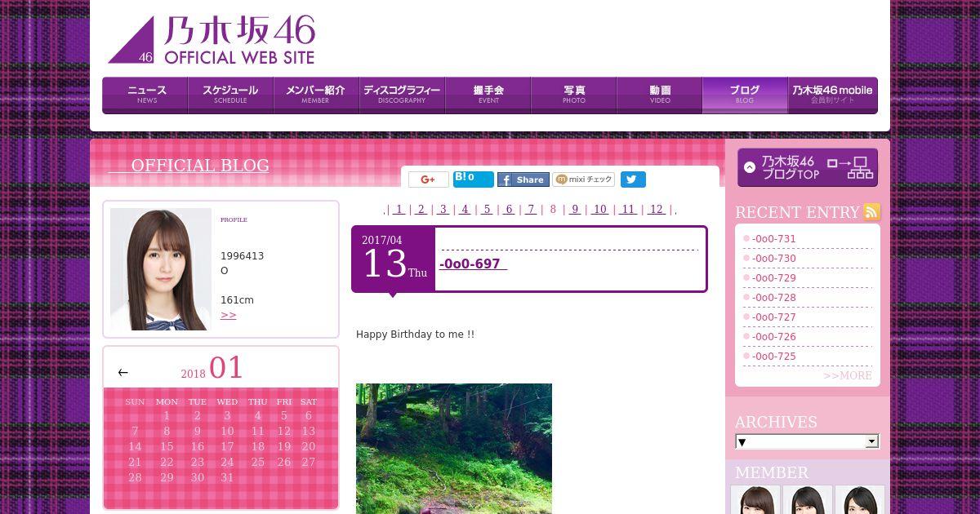Go to pagination page 12

[657, 209]
